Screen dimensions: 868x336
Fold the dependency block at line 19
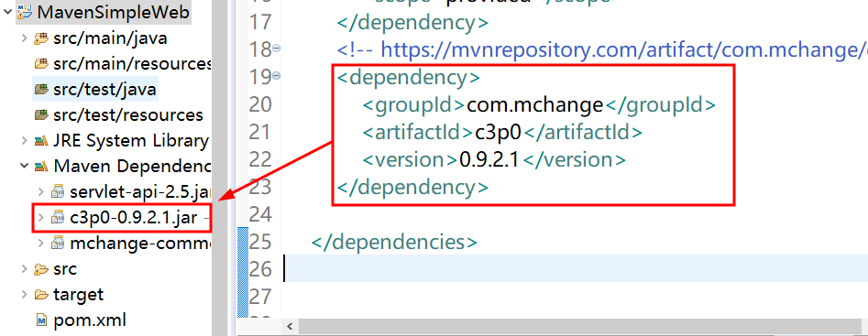tap(276, 76)
